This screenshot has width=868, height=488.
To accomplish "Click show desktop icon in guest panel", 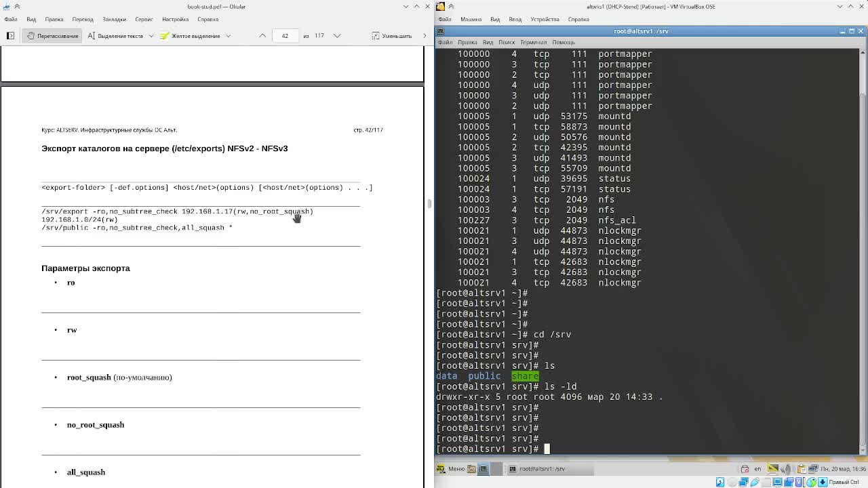I will [x=484, y=468].
